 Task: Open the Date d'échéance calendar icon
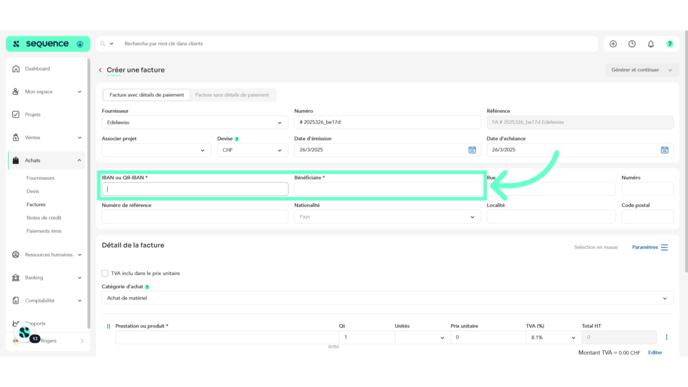coord(665,150)
